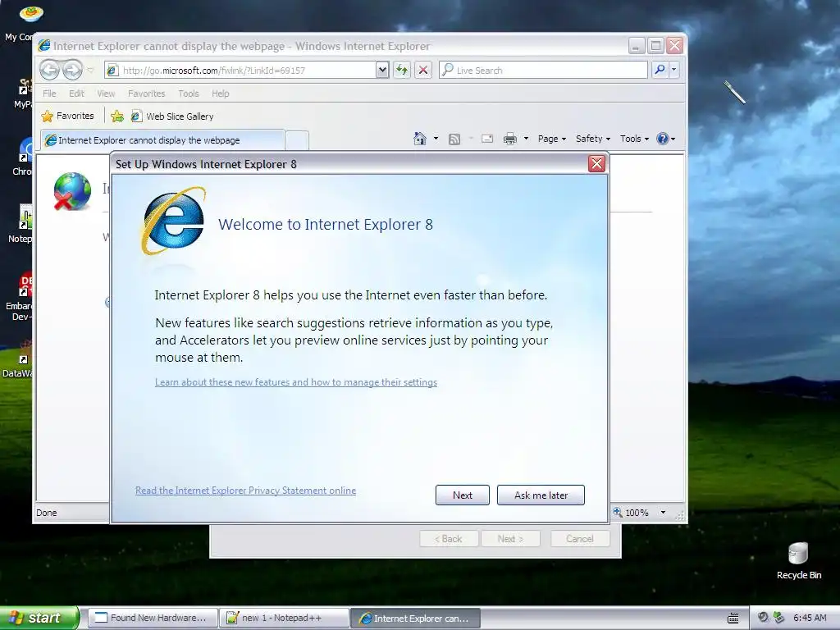The width and height of the screenshot is (840, 630).
Task: Open the Edit menu
Action: point(76,94)
